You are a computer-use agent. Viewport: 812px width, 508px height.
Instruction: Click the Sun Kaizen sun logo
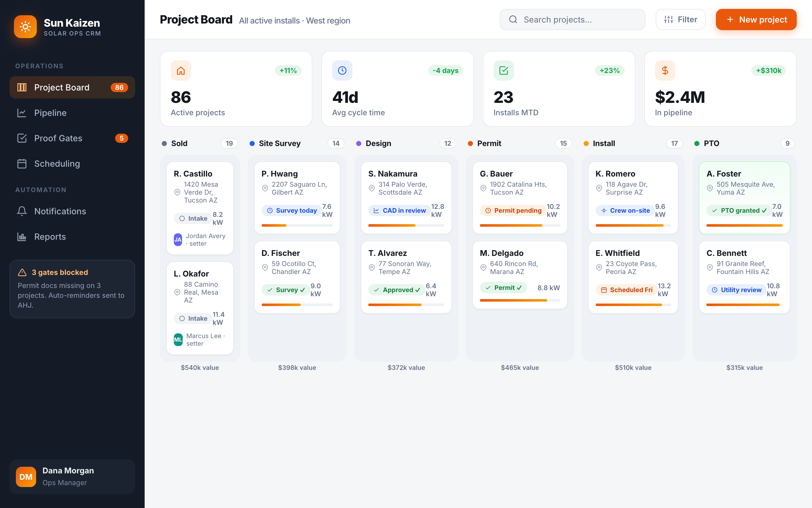tap(25, 27)
